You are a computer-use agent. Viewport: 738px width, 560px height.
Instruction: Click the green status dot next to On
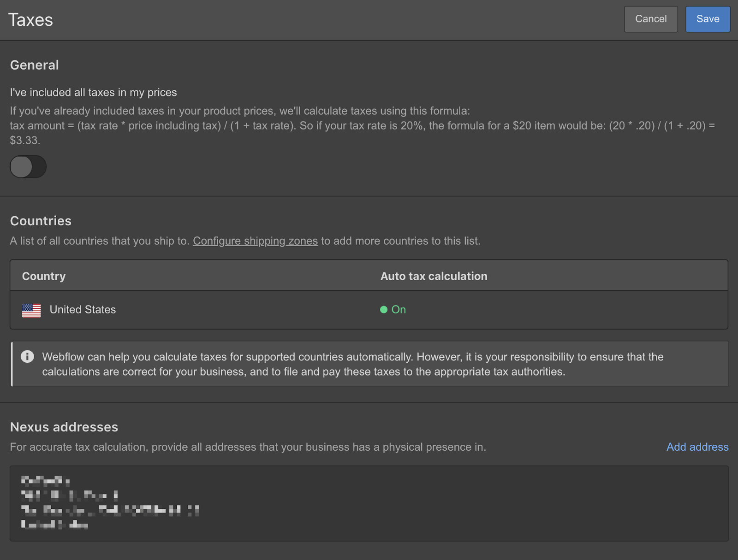click(383, 310)
